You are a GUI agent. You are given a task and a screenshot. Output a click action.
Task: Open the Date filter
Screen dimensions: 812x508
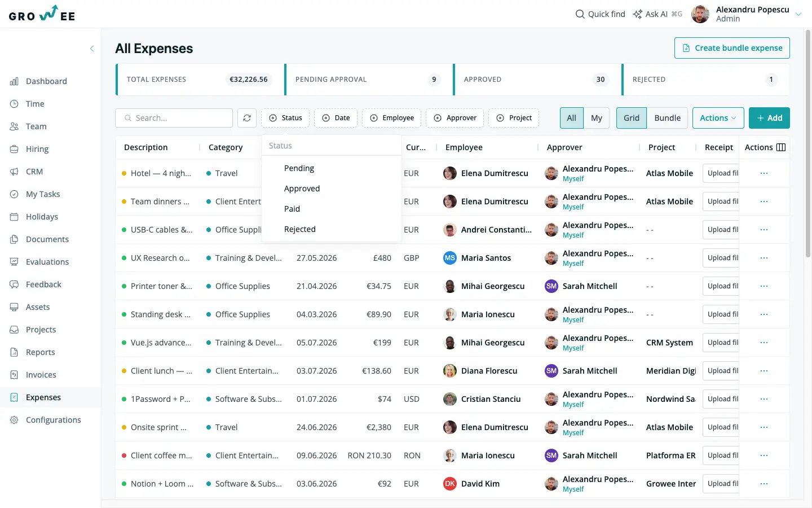[336, 118]
